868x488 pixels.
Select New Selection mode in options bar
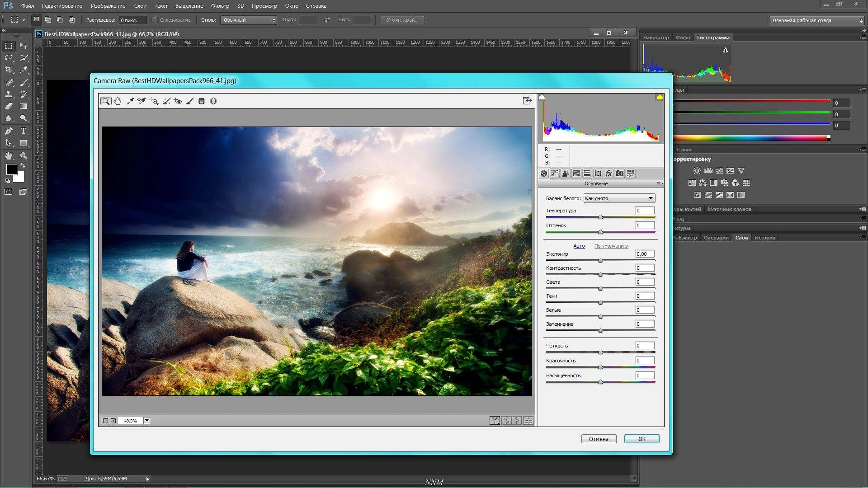[37, 19]
